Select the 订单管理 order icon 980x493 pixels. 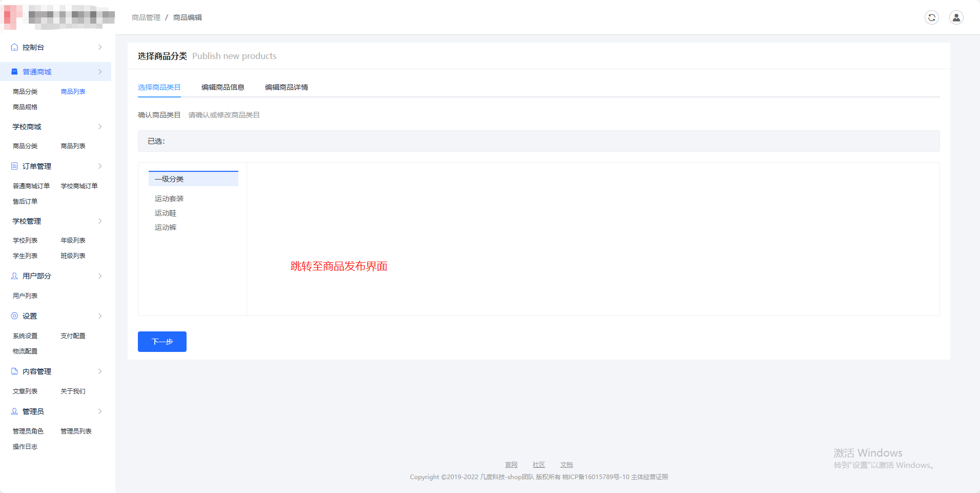14,166
